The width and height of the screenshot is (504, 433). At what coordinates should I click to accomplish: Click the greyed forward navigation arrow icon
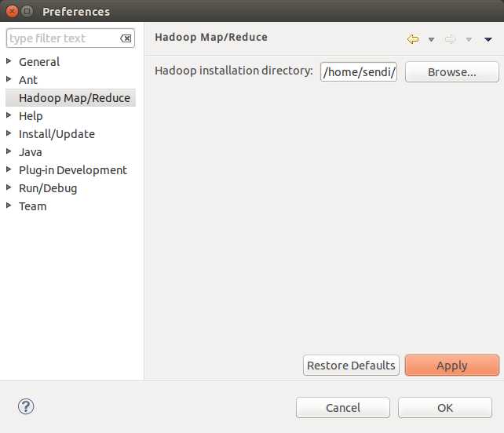tap(450, 39)
